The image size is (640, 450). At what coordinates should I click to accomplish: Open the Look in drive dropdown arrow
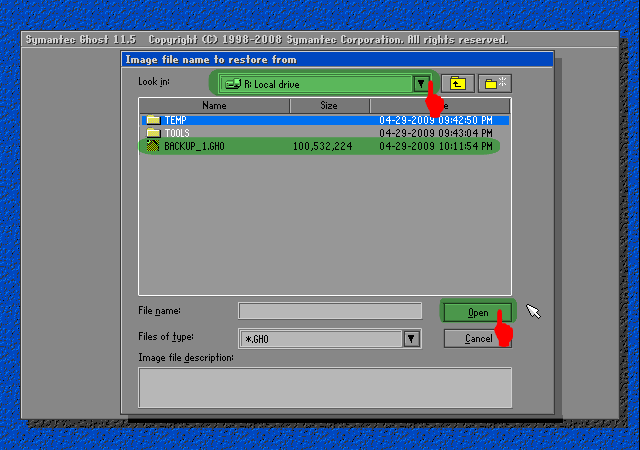click(x=421, y=84)
